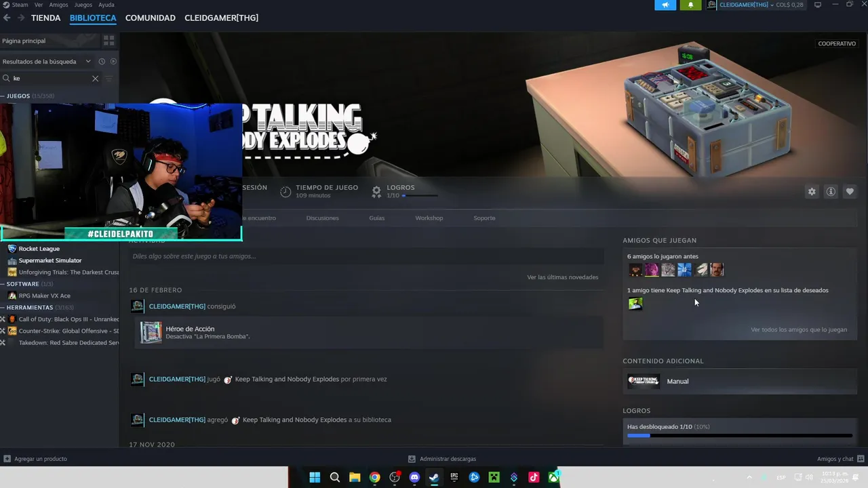Click the plus icon next to Agregar un producto
The image size is (868, 488).
click(7, 459)
